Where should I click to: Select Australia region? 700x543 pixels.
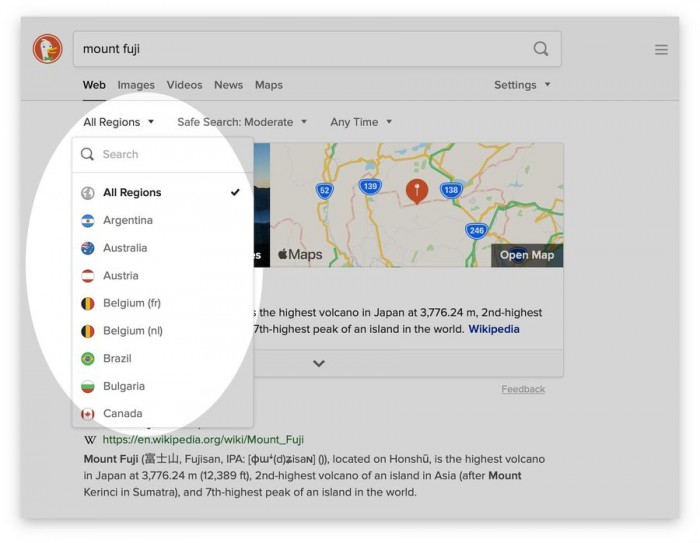tap(162, 248)
